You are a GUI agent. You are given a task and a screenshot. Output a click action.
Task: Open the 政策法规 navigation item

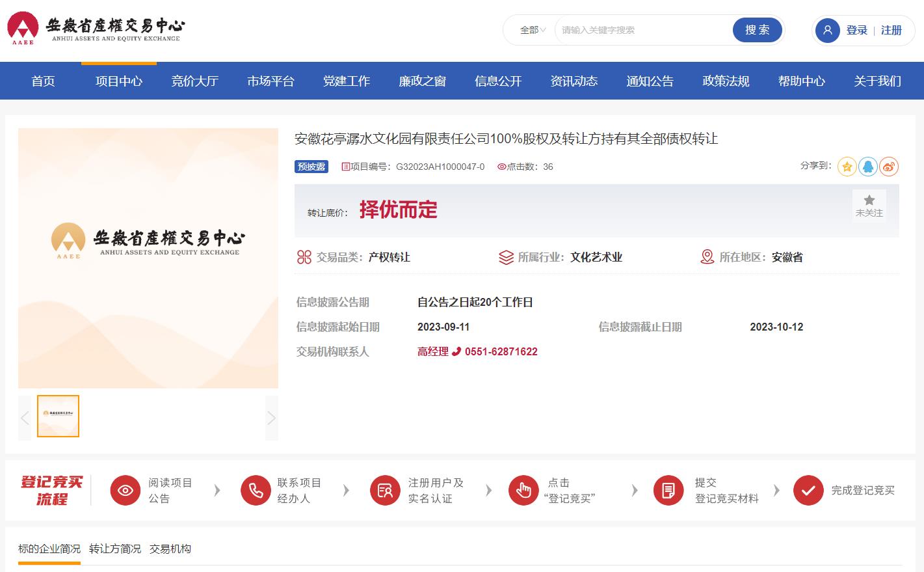(x=726, y=81)
